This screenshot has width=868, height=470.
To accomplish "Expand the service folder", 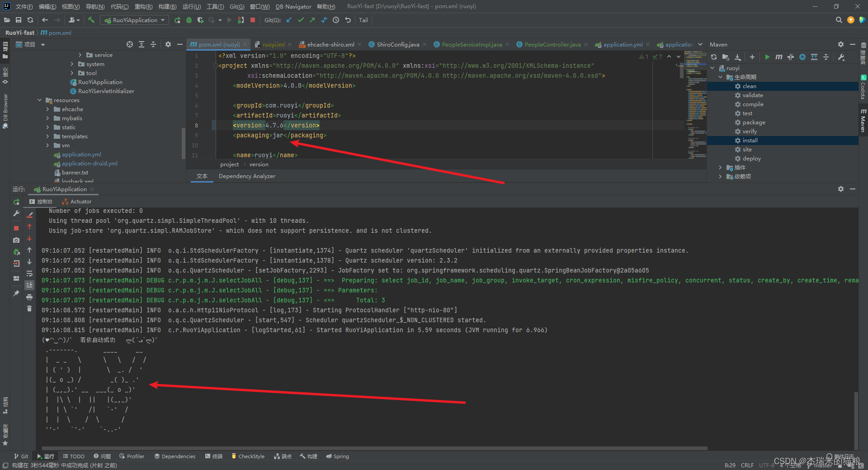I will point(80,55).
